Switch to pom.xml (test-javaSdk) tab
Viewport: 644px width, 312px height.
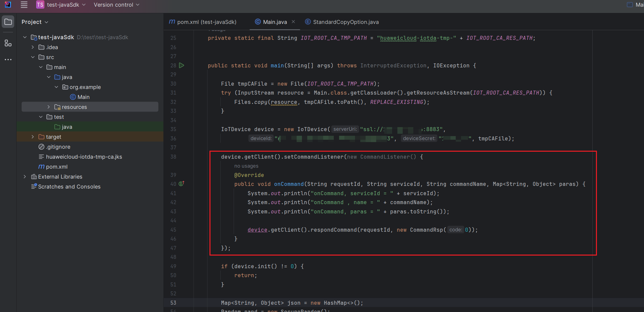[203, 22]
